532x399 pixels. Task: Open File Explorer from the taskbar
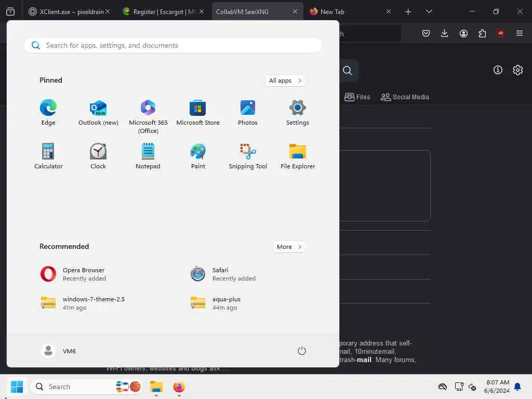point(156,387)
